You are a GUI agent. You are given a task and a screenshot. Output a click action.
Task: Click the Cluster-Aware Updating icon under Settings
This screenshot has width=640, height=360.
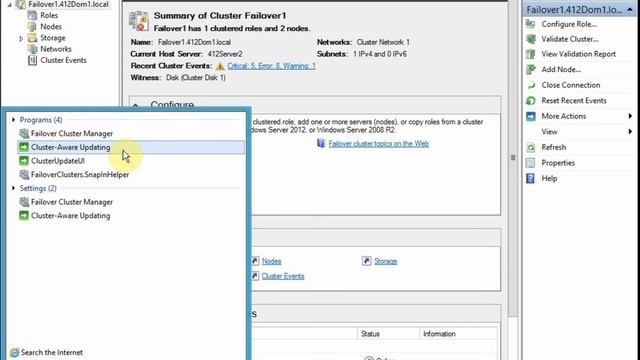(x=24, y=216)
